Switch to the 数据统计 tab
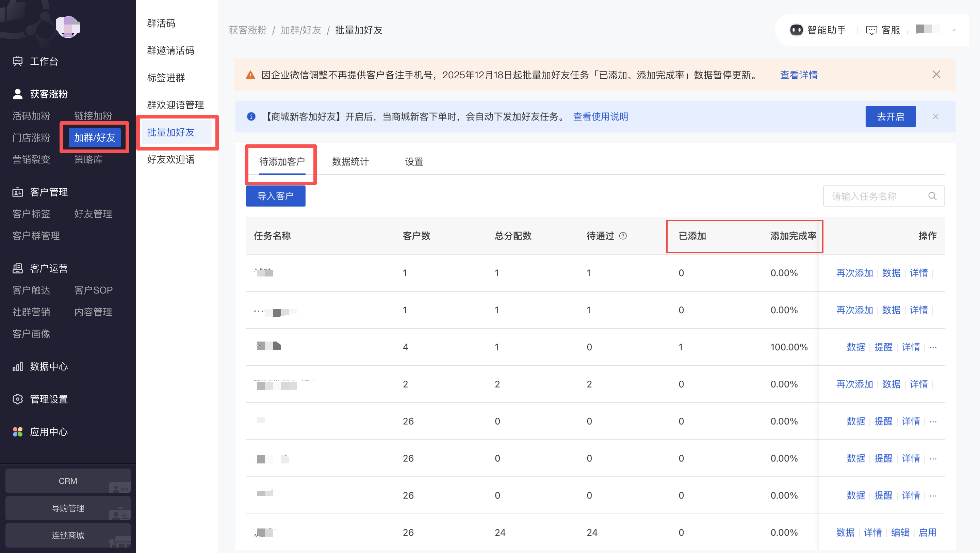The width and height of the screenshot is (980, 553). pyautogui.click(x=350, y=162)
